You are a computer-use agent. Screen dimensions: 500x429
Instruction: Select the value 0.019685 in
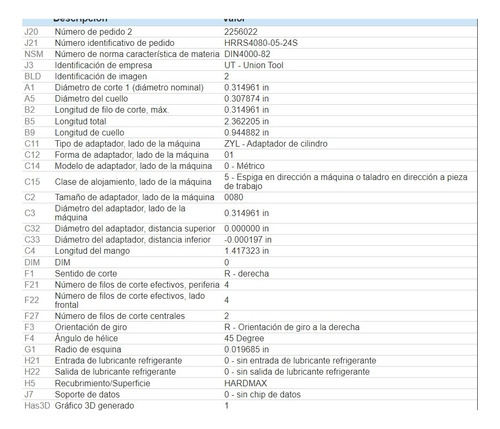(246, 350)
